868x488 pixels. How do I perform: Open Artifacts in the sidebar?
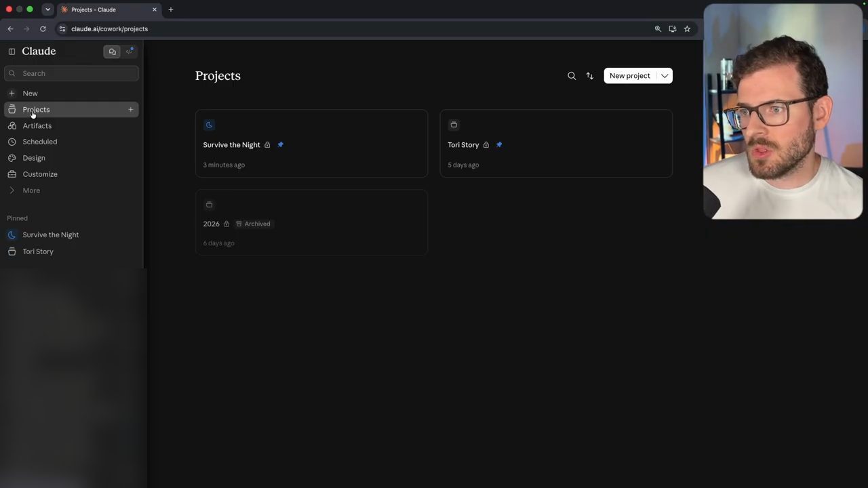click(x=71, y=125)
